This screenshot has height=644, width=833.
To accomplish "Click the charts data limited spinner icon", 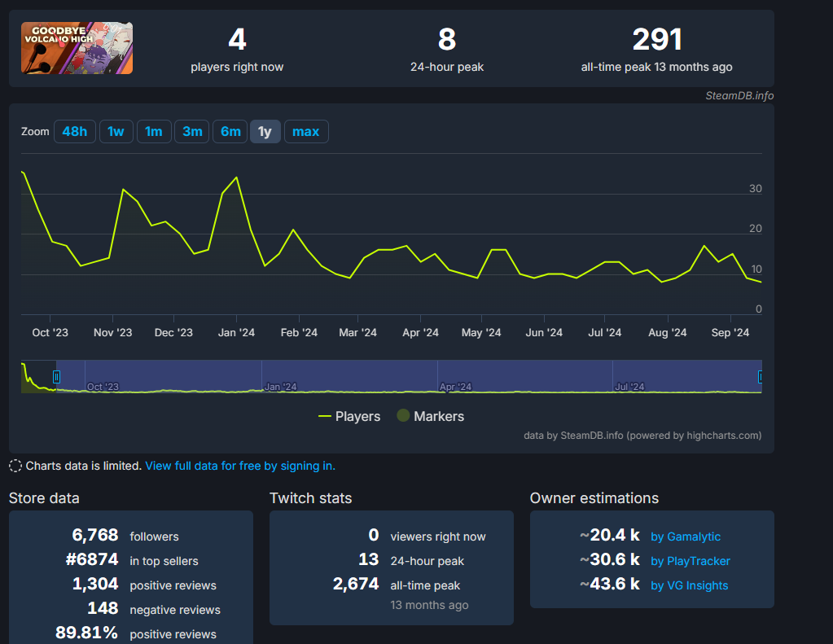I will [x=15, y=466].
